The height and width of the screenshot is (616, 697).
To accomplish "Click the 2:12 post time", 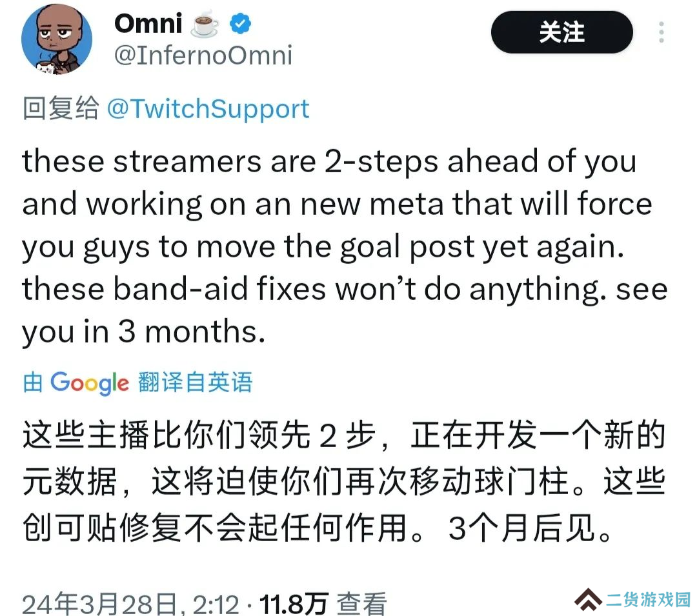I will pos(216,604).
